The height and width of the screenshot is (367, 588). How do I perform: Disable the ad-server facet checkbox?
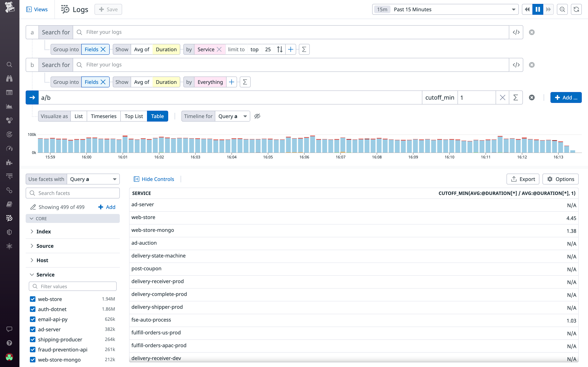click(33, 329)
